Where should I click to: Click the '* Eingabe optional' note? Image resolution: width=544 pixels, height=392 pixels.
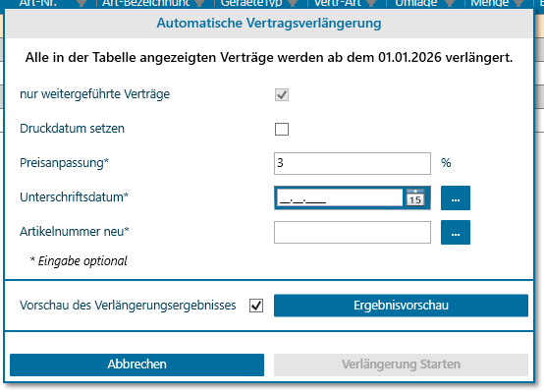click(x=79, y=260)
